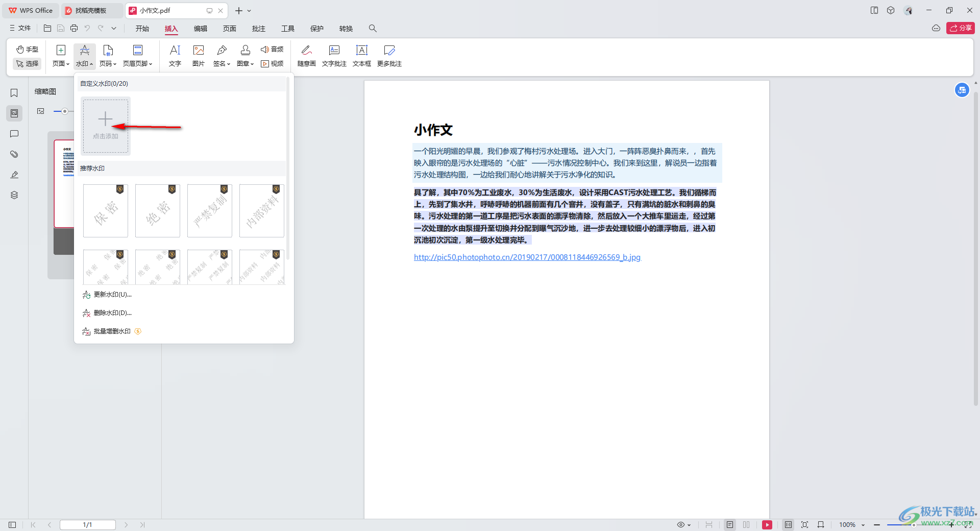Open the Page number (页码) dropdown
The image size is (980, 531).
click(x=108, y=56)
